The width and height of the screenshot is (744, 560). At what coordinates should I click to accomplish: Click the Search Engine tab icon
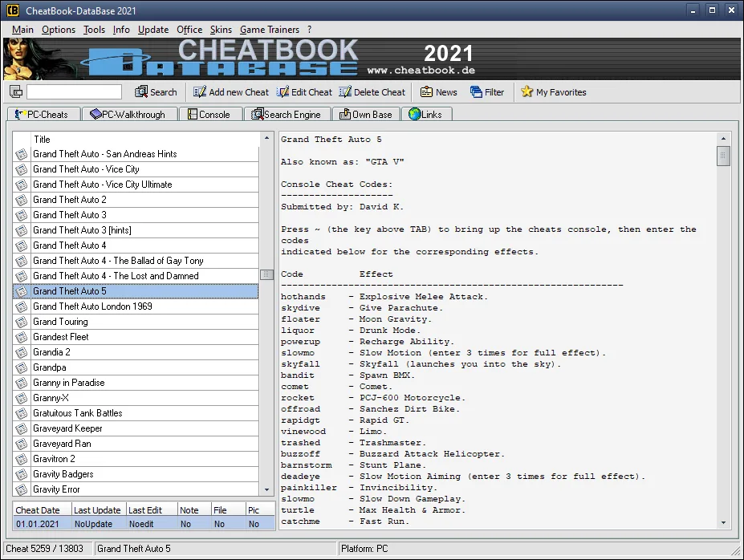click(x=257, y=114)
